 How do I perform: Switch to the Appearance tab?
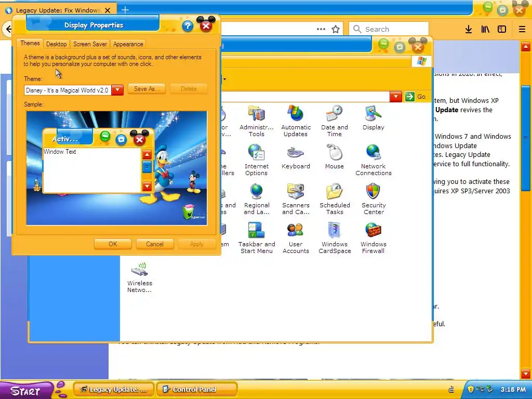coord(128,44)
